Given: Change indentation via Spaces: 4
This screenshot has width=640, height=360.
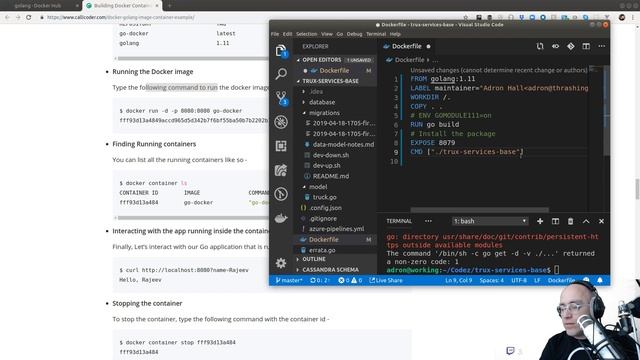Looking at the screenshot, I should coord(491,280).
